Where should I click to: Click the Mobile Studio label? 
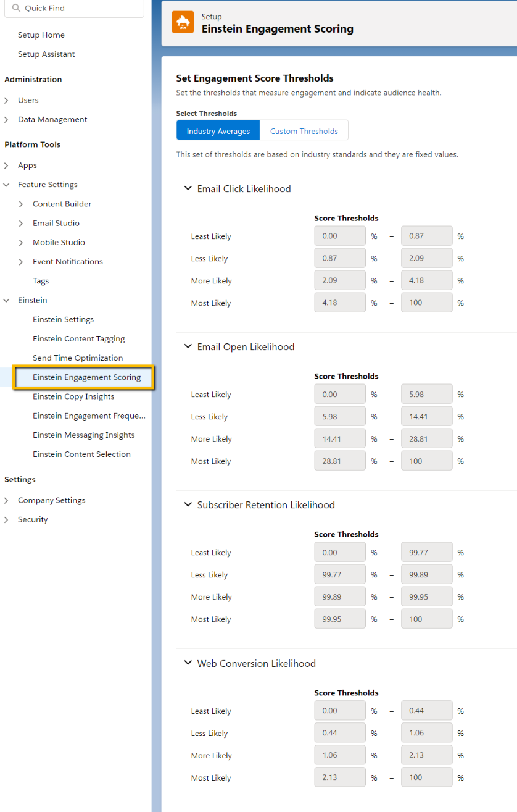point(59,242)
